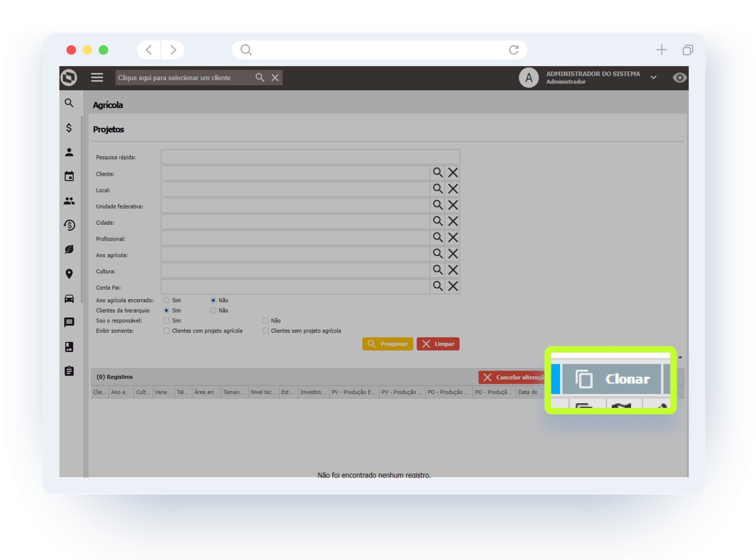Click the Cidade input field
756x560 pixels.
(x=295, y=221)
